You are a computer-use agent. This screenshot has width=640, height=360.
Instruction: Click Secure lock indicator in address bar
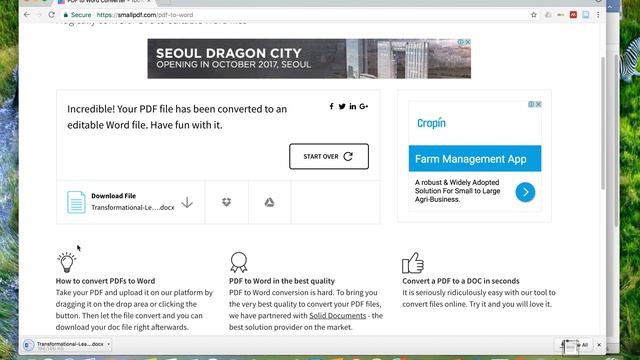77,15
